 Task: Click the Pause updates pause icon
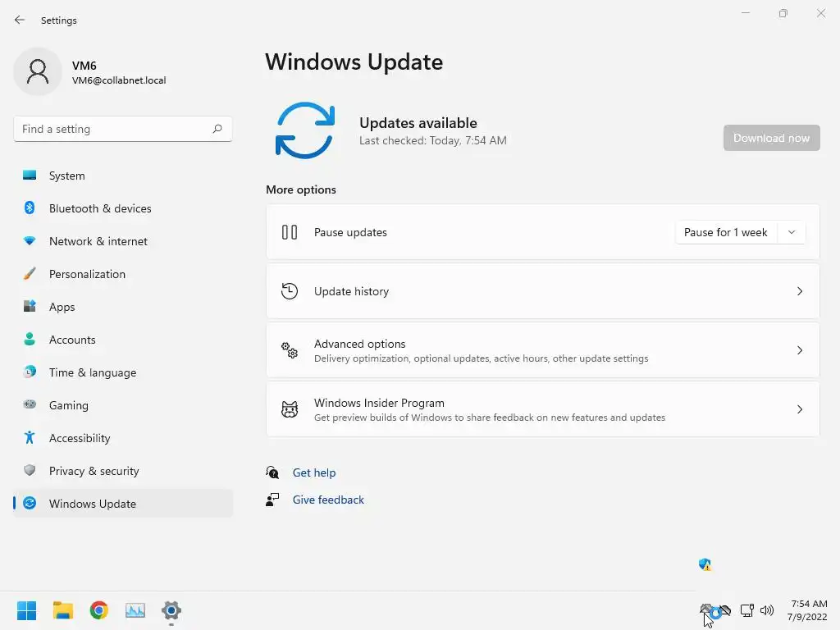(290, 232)
